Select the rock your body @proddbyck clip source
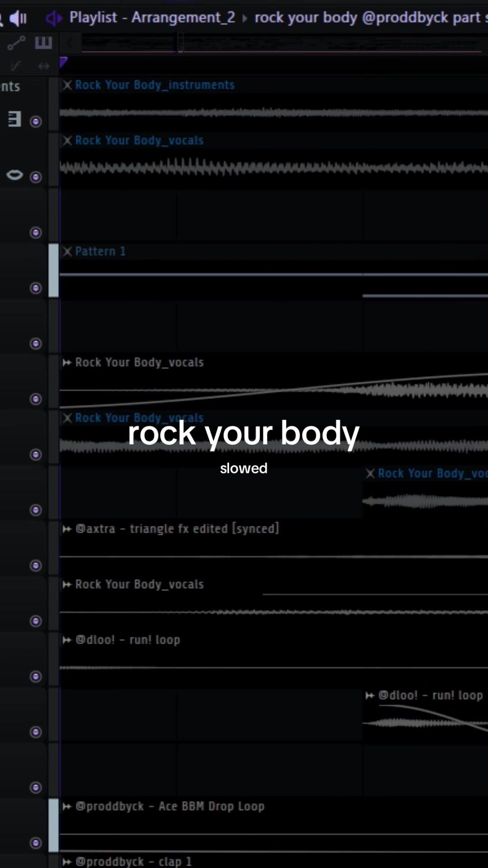 [371, 18]
